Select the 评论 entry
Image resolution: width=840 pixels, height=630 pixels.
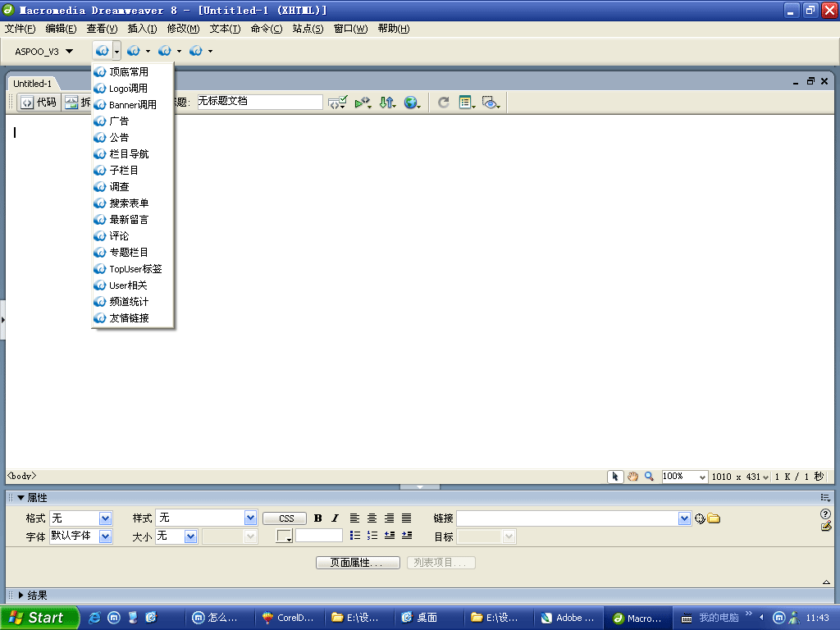(x=133, y=236)
